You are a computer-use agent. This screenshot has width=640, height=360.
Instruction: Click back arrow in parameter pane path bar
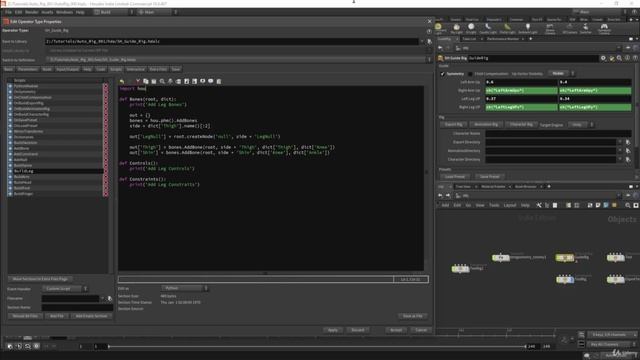440,48
